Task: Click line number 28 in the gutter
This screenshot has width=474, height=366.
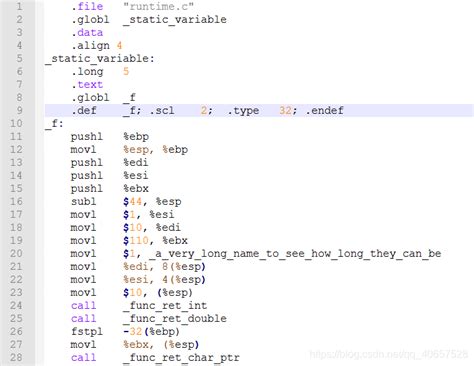Action: point(16,357)
